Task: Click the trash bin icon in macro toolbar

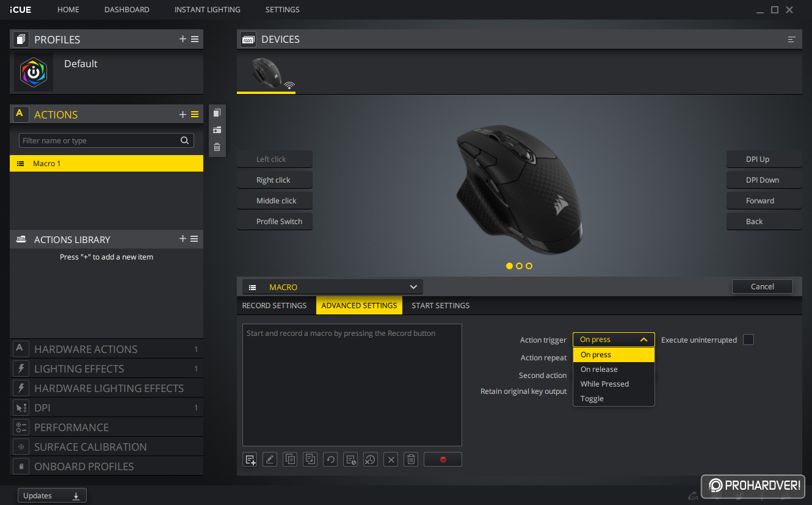Action: (x=411, y=459)
